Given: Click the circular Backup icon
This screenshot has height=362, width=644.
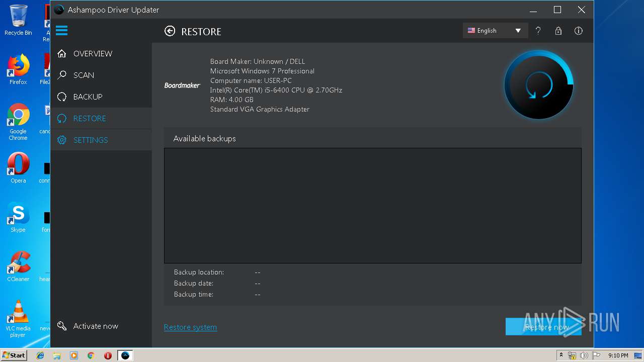Looking at the screenshot, I should pyautogui.click(x=62, y=97).
